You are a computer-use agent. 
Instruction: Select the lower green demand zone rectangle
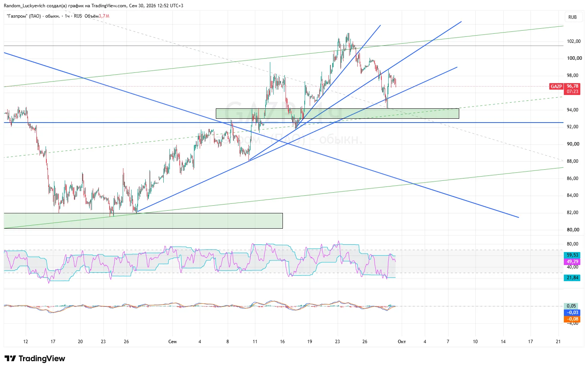[x=143, y=221]
